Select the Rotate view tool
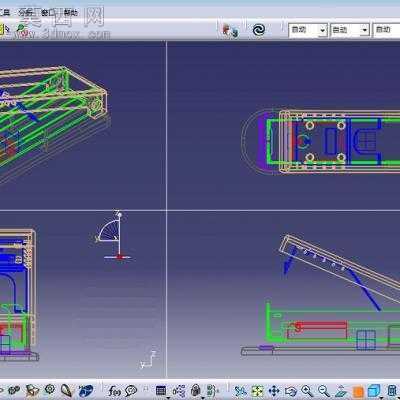 291,391
